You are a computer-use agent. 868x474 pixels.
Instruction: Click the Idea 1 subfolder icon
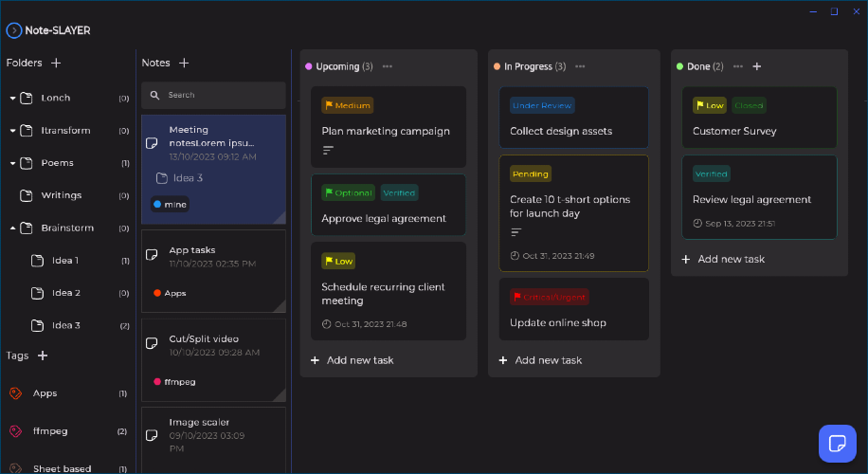pyautogui.click(x=37, y=261)
